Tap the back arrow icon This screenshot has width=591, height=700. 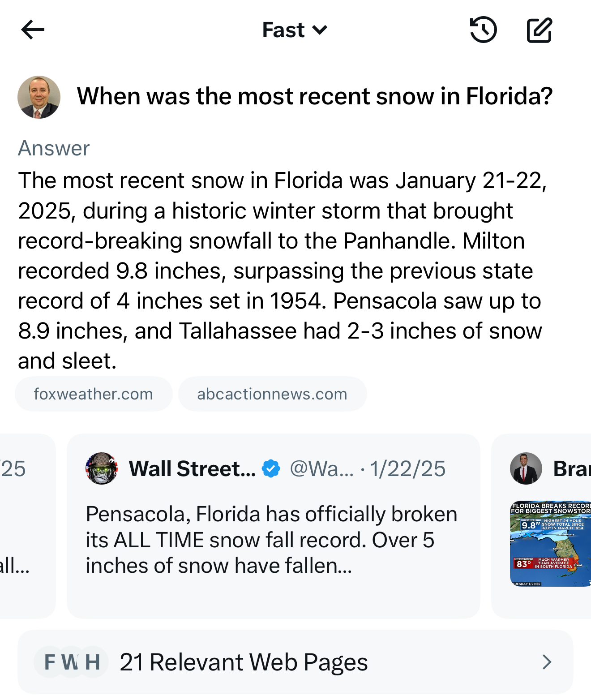[33, 30]
